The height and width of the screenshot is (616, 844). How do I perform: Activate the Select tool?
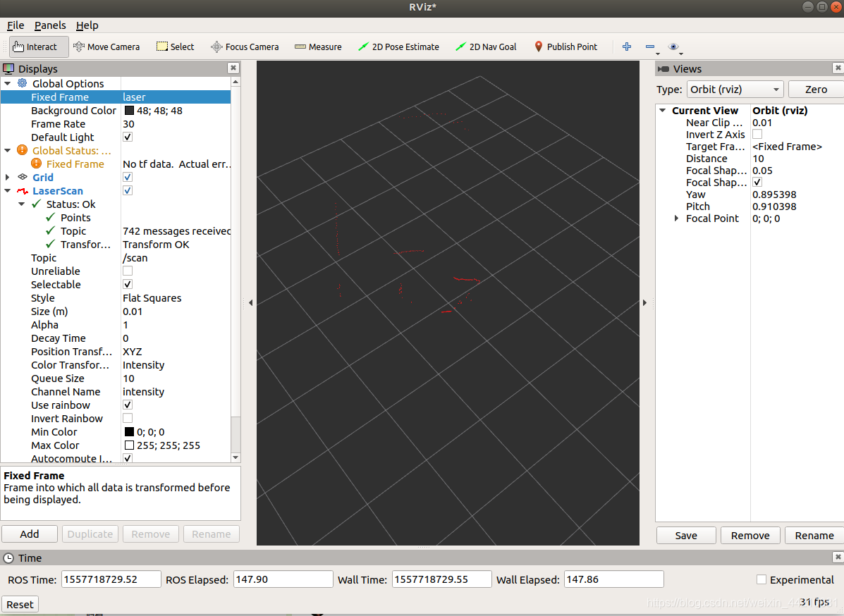click(175, 47)
